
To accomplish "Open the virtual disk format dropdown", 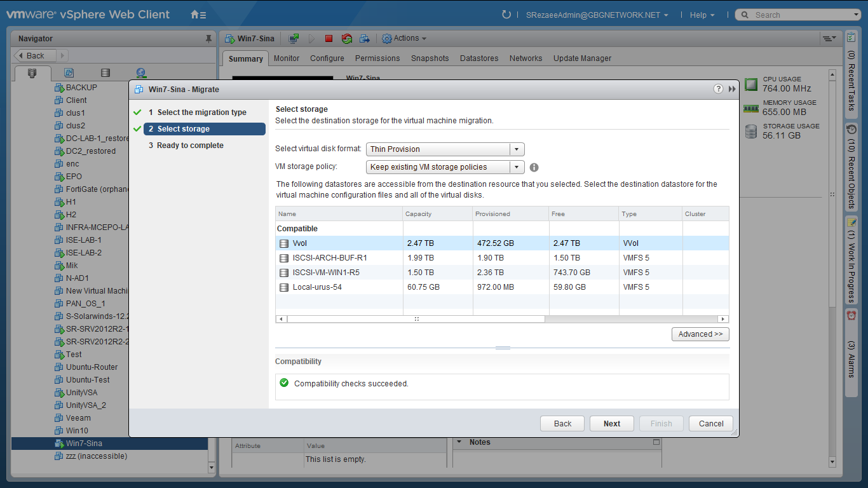I will [517, 149].
